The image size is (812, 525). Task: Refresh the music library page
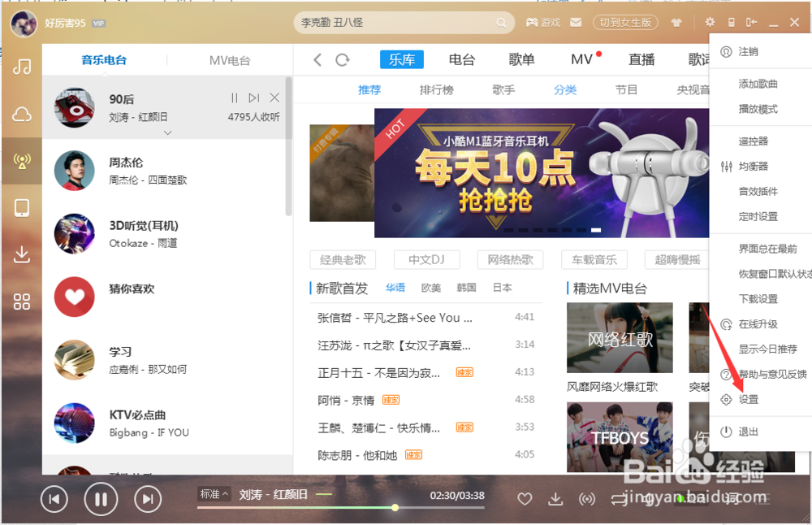343,60
